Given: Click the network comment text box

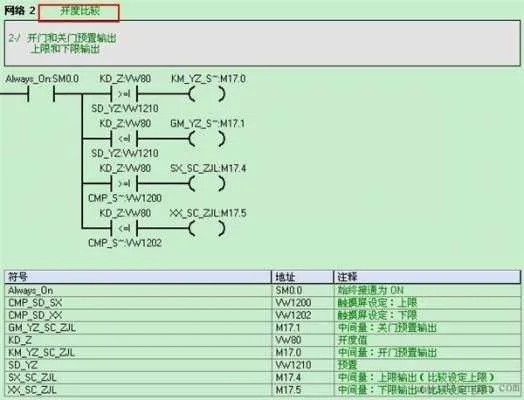Looking at the screenshot, I should coord(262,43).
